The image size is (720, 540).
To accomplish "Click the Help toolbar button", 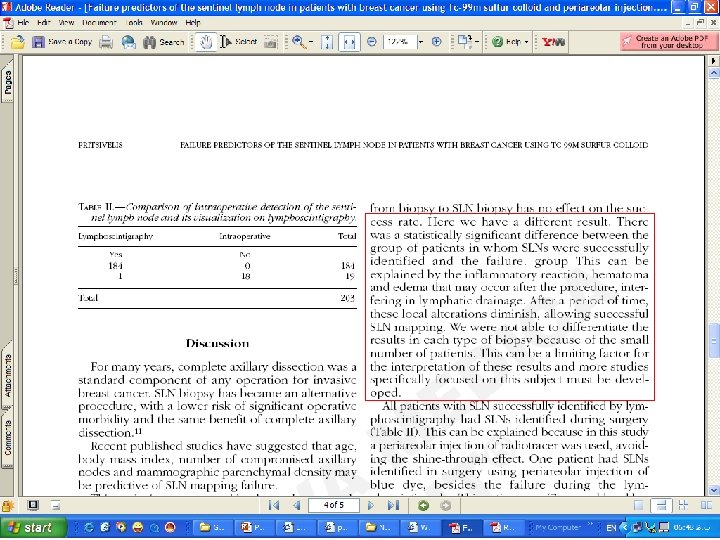I will click(506, 42).
